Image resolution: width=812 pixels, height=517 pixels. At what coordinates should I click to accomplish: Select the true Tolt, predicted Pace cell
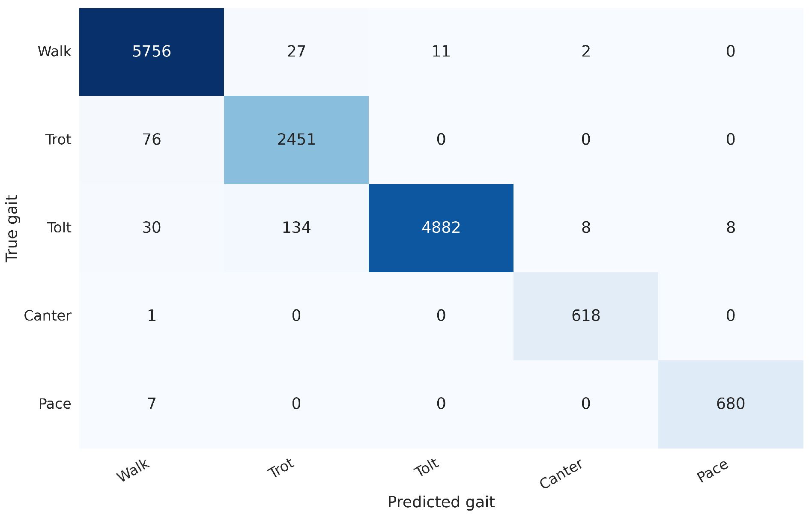[x=731, y=228]
